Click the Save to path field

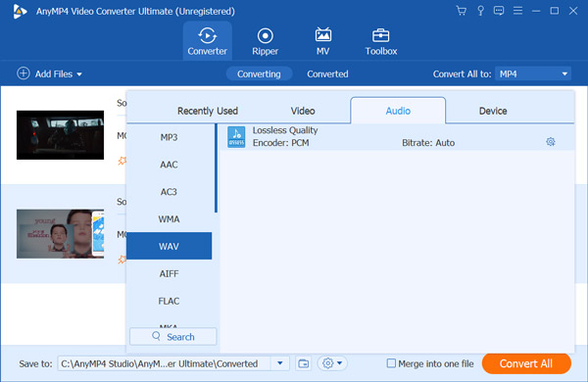164,363
